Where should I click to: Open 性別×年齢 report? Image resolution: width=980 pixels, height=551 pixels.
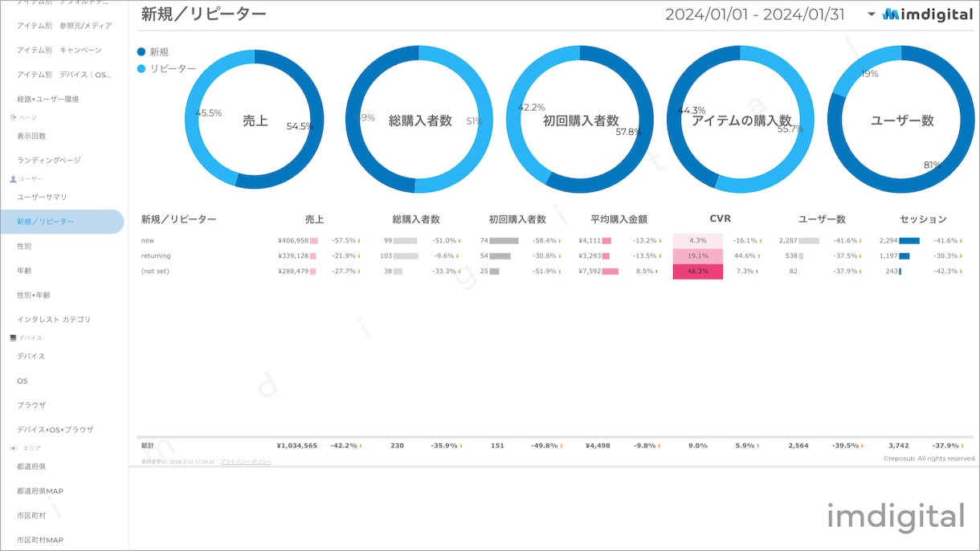pyautogui.click(x=32, y=295)
